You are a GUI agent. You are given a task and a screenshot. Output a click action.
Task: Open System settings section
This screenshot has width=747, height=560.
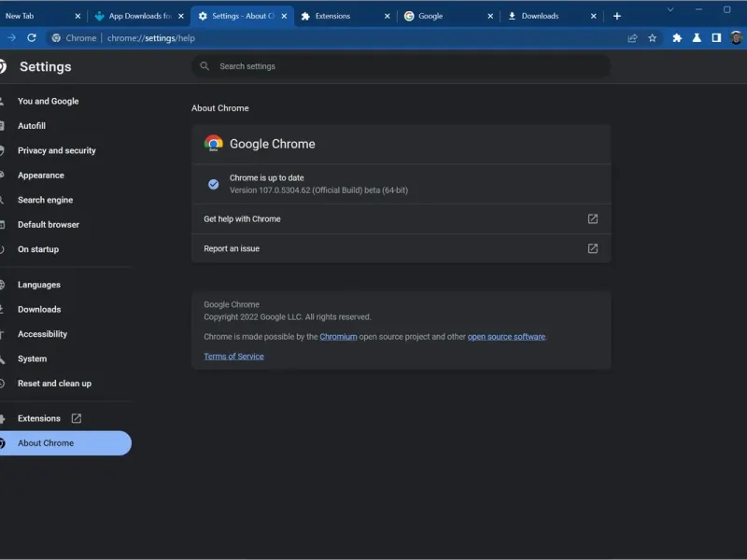coord(33,358)
